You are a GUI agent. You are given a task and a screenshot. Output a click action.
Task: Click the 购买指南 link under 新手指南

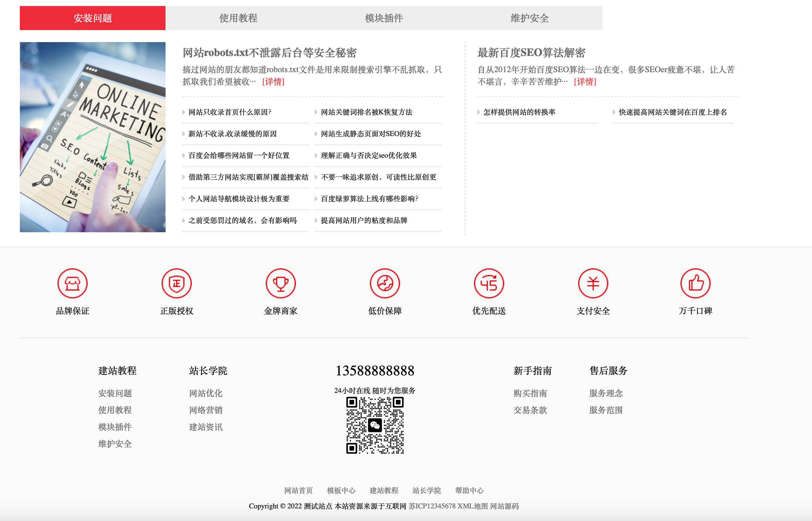(x=531, y=393)
